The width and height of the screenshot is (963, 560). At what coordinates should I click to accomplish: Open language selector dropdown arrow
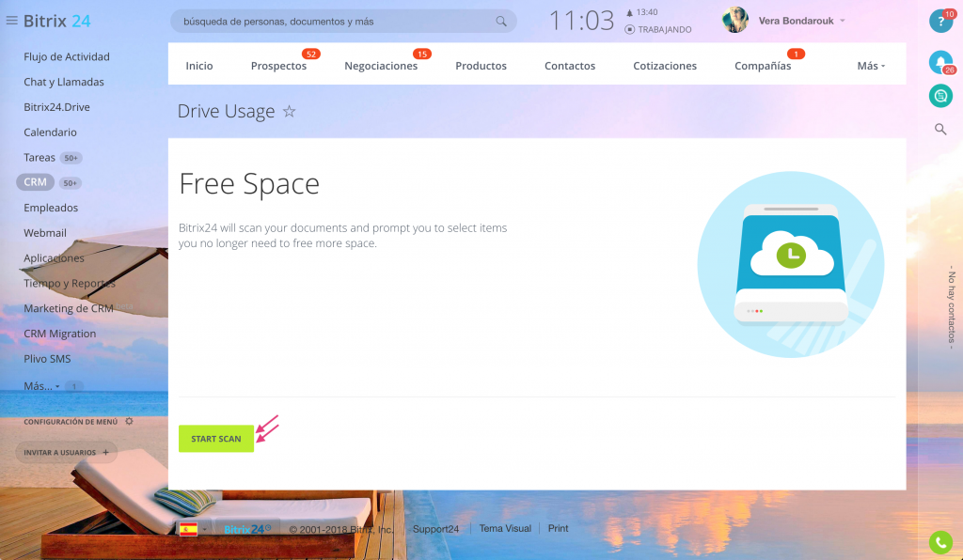204,529
